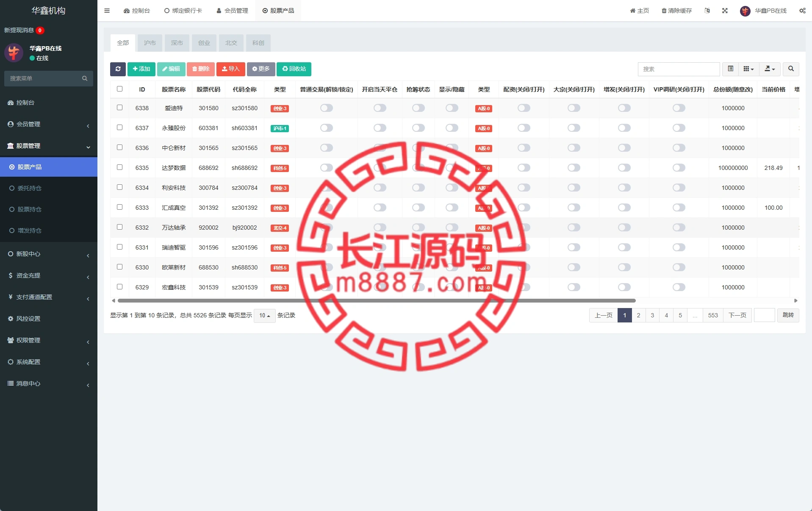Click the horizontal table scrollbar
The image size is (812, 511).
click(377, 301)
